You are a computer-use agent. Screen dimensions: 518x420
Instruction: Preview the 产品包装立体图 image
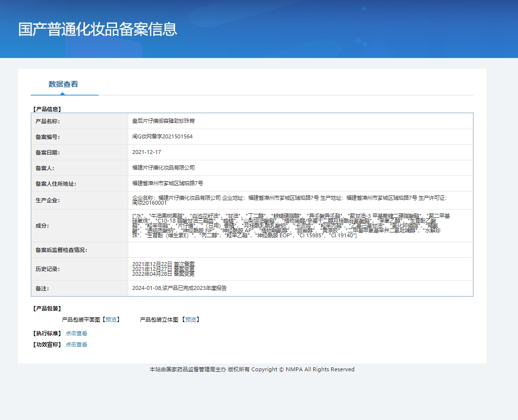click(191, 320)
